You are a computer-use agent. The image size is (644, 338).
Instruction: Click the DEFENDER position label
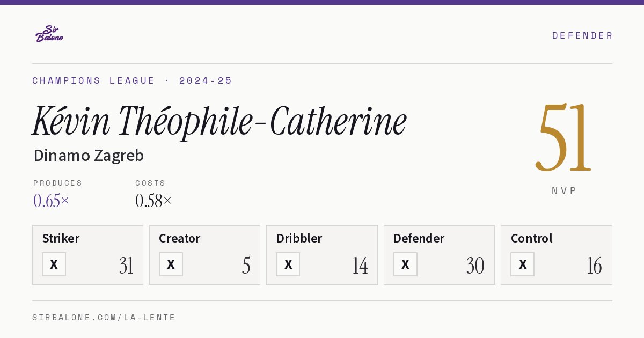pos(582,35)
